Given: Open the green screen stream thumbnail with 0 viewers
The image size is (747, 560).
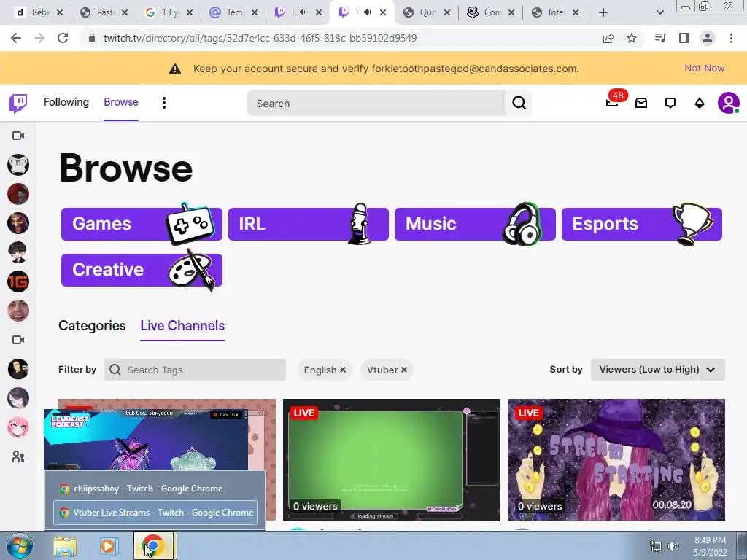Looking at the screenshot, I should point(392,459).
